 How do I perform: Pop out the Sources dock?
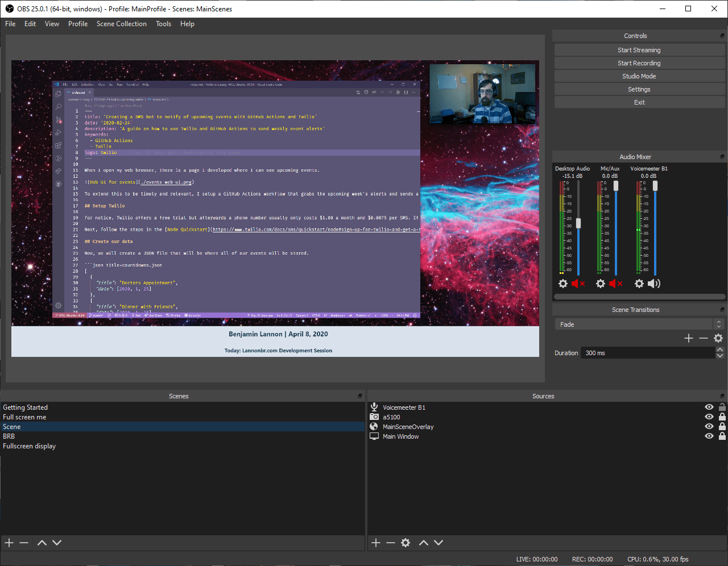click(x=722, y=396)
